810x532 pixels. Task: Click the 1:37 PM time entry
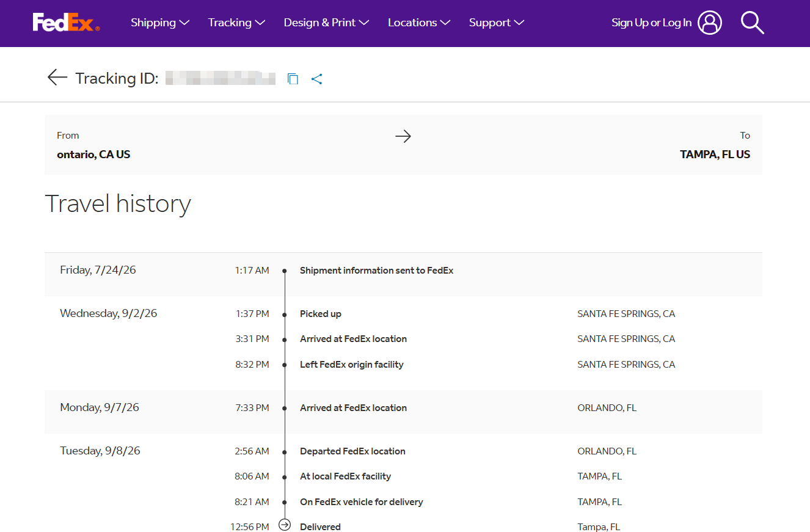pos(252,314)
